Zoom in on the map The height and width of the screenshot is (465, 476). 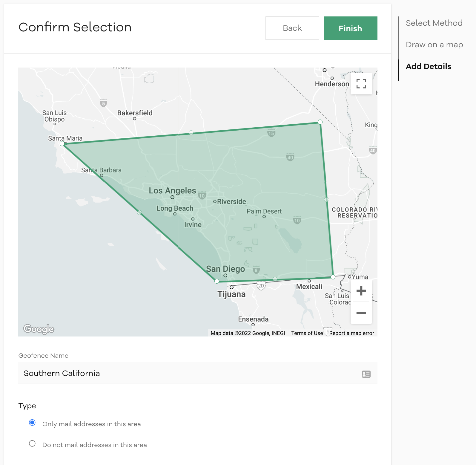pos(361,291)
